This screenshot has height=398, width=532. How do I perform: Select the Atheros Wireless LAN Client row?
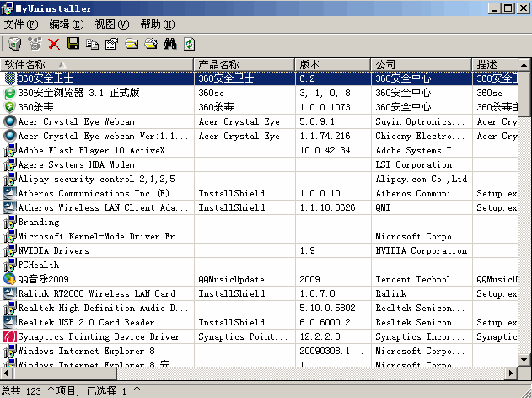259,207
